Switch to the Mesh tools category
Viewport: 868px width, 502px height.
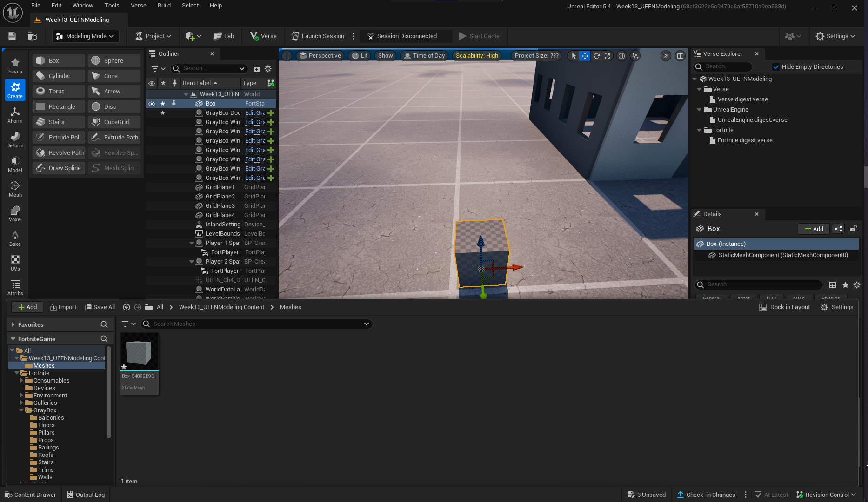point(15,189)
